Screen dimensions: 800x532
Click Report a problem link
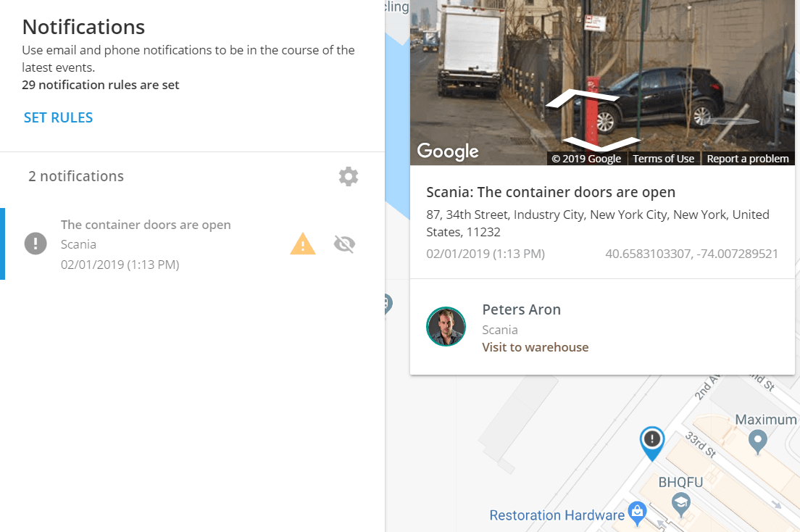coord(747,159)
